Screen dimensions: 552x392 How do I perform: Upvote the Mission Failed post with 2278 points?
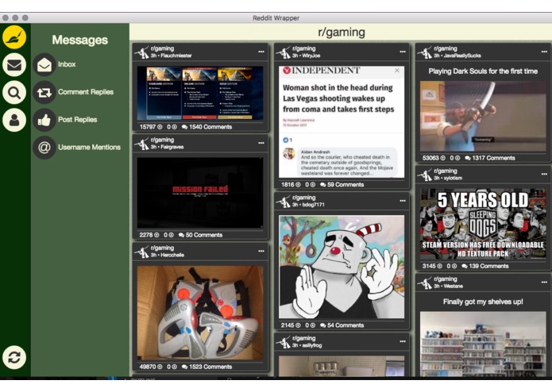[156, 235]
